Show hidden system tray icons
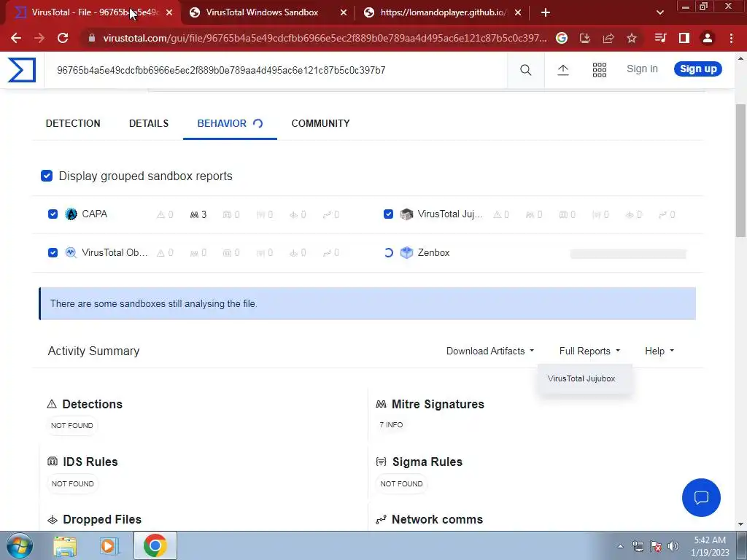The height and width of the screenshot is (560, 747). (620, 546)
